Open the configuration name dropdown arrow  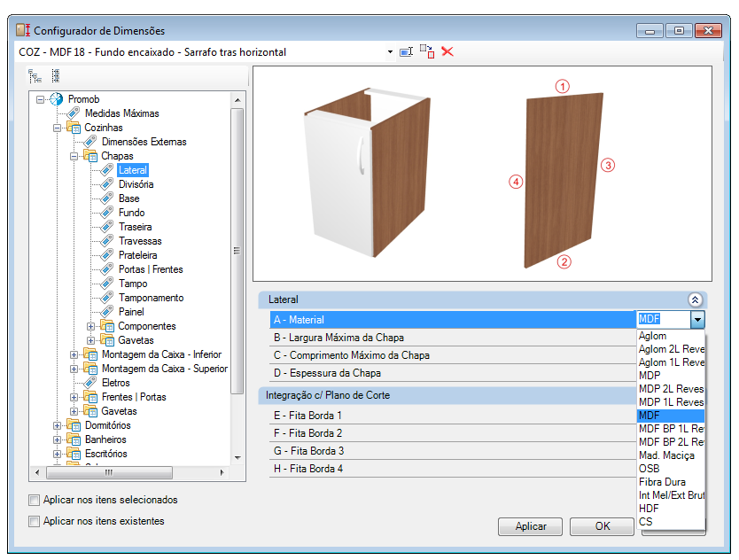[390, 52]
